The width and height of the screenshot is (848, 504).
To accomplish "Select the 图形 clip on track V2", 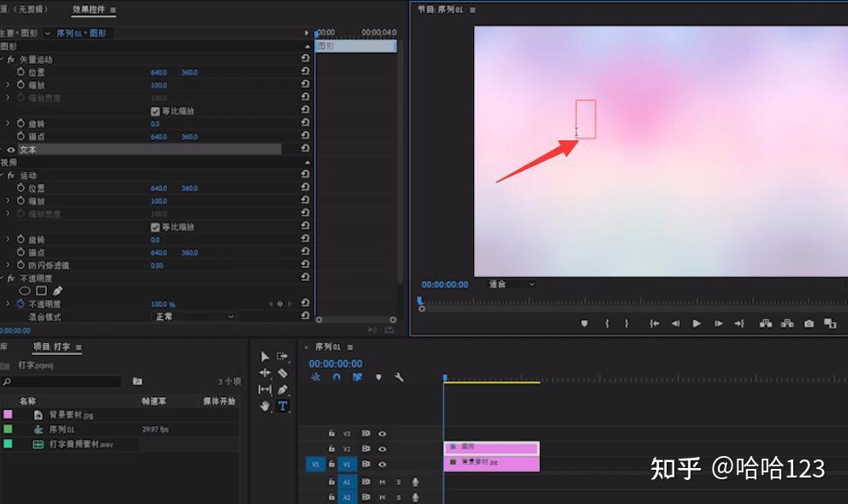I will pos(491,448).
